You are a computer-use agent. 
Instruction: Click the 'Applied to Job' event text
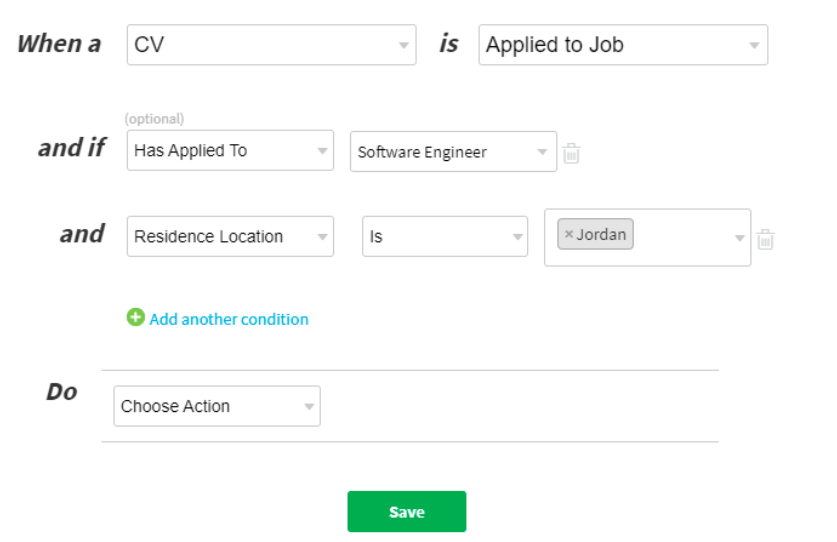554,45
